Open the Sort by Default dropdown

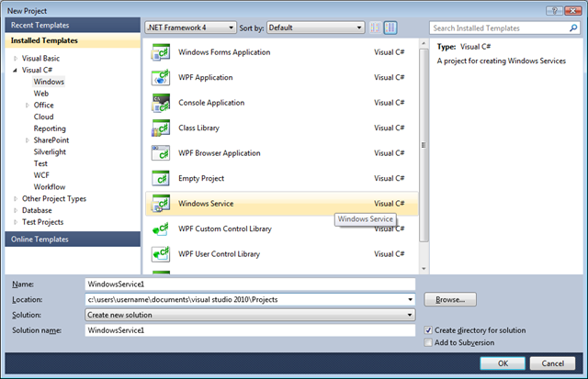(x=312, y=28)
